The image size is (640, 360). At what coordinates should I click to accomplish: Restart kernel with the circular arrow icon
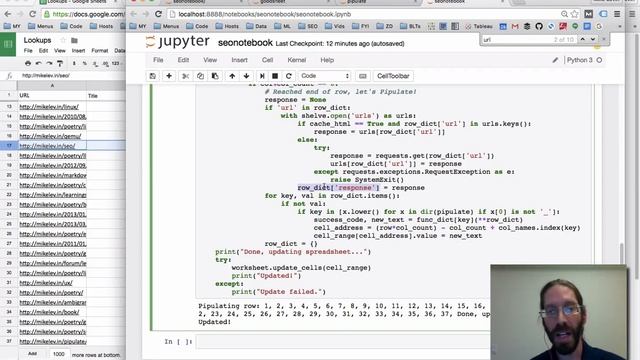coord(289,76)
